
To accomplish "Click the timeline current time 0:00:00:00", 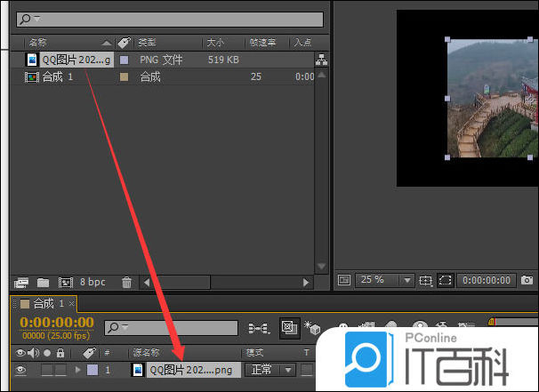I will [x=57, y=323].
